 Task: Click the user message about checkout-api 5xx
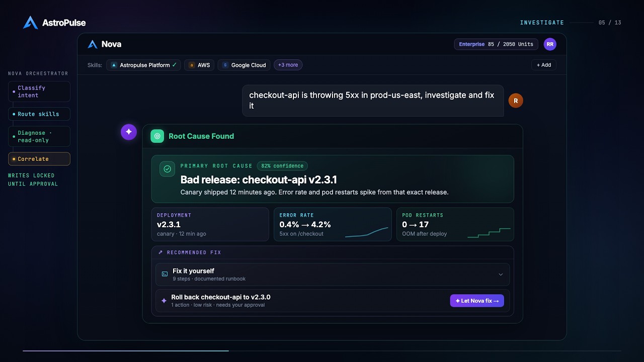[373, 101]
